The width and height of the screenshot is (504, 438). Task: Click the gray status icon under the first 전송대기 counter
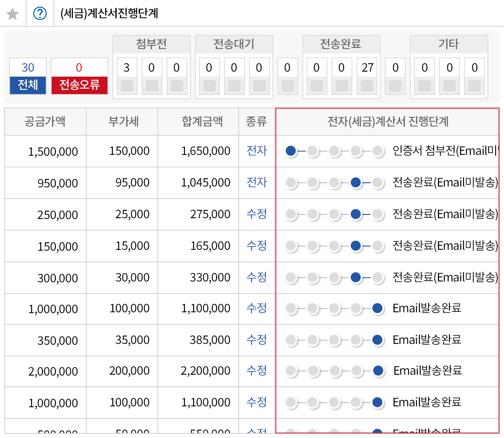click(x=209, y=86)
